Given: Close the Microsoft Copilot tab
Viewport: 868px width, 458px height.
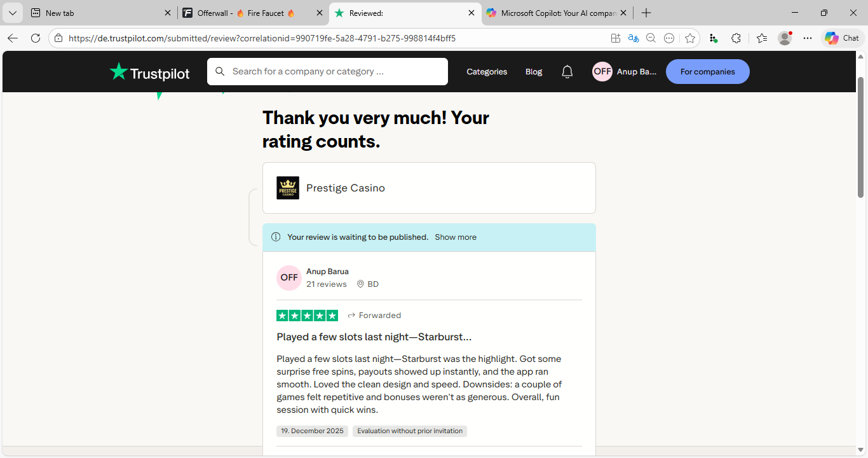Looking at the screenshot, I should (623, 13).
